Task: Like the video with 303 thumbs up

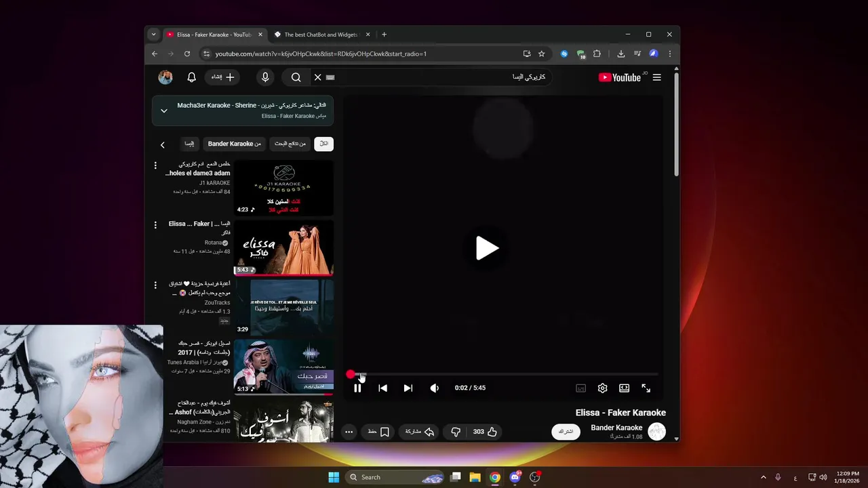Action: [x=485, y=432]
